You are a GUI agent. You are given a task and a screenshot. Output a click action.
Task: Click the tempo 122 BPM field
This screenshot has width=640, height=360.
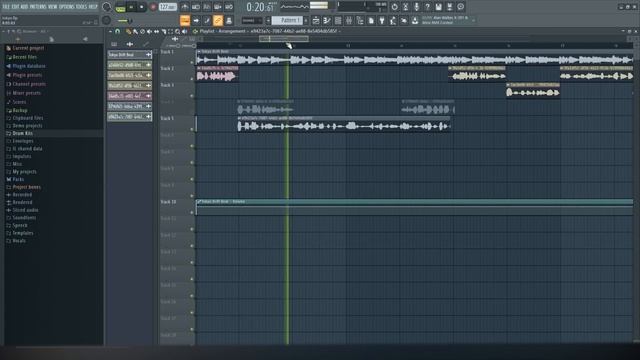pos(167,7)
